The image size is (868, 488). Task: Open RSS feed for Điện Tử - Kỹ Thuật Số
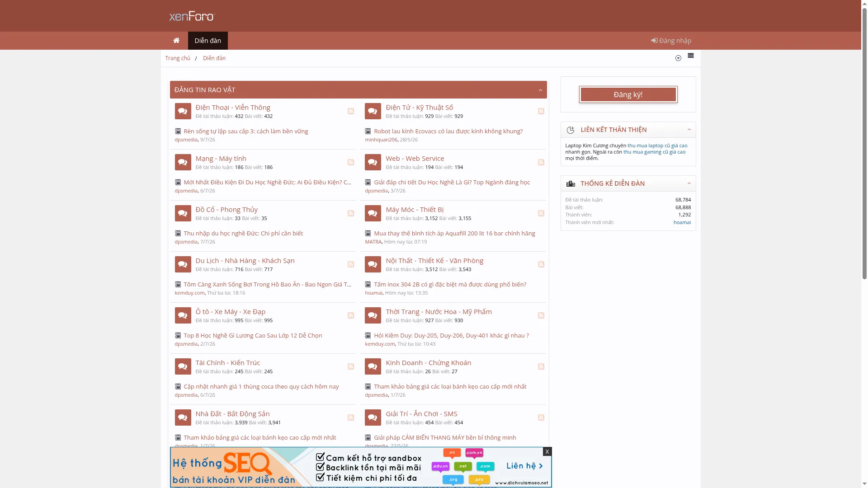click(x=541, y=111)
